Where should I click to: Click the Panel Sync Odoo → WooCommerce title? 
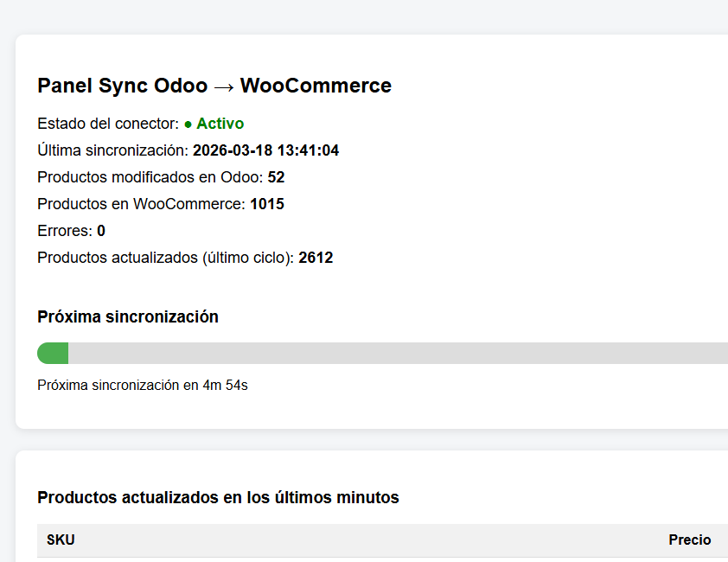click(214, 86)
